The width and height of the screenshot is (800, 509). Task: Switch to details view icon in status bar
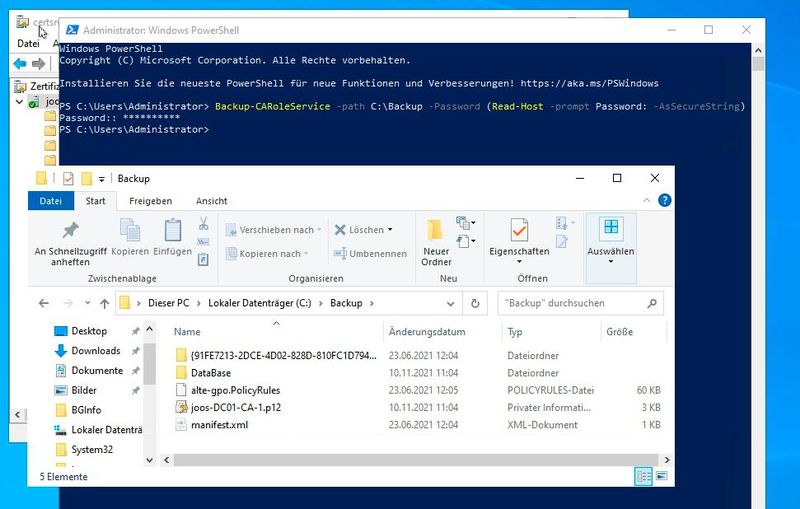(643, 476)
